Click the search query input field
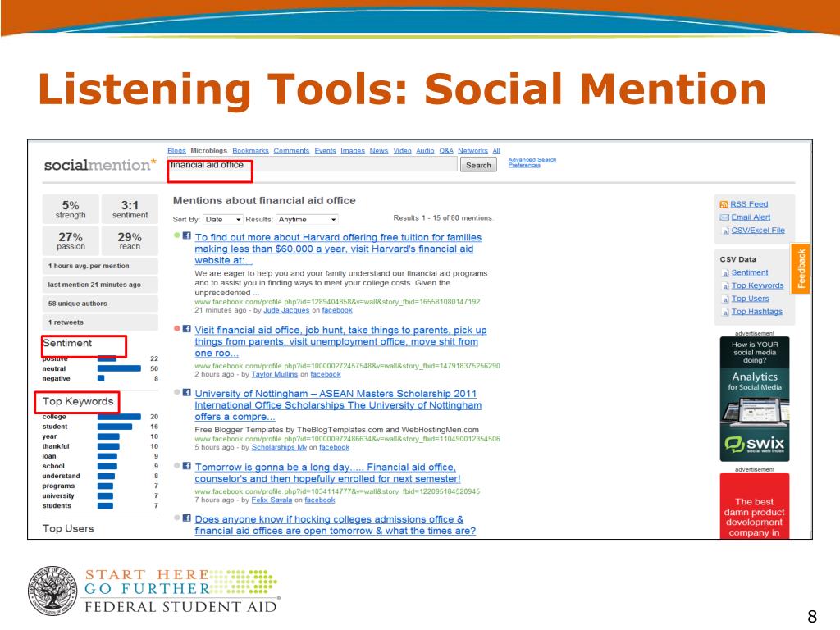840x630 pixels. tap(312, 165)
